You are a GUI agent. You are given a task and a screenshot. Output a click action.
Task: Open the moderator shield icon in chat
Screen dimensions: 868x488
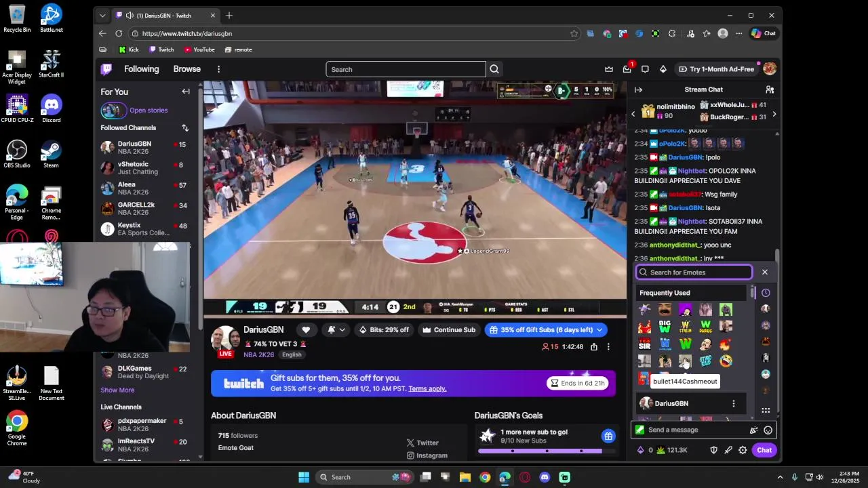[713, 450]
